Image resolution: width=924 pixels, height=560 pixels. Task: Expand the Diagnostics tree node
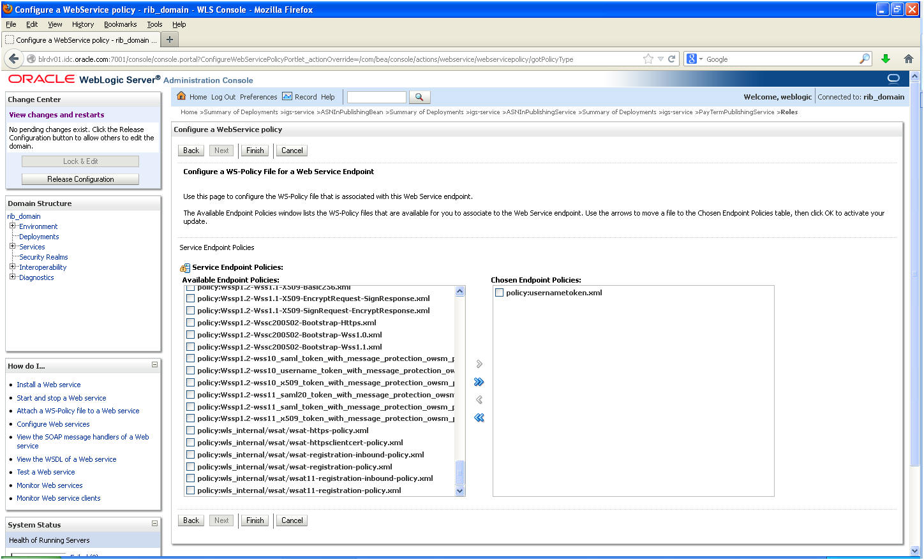[x=12, y=277]
